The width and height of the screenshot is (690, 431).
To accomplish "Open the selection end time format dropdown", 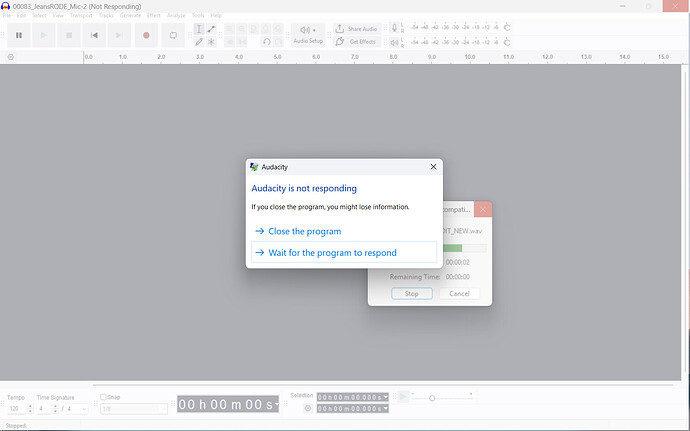I will coord(385,409).
